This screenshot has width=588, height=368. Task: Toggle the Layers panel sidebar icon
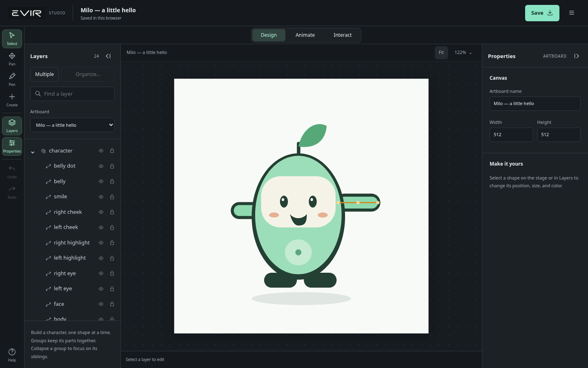[x=12, y=126]
